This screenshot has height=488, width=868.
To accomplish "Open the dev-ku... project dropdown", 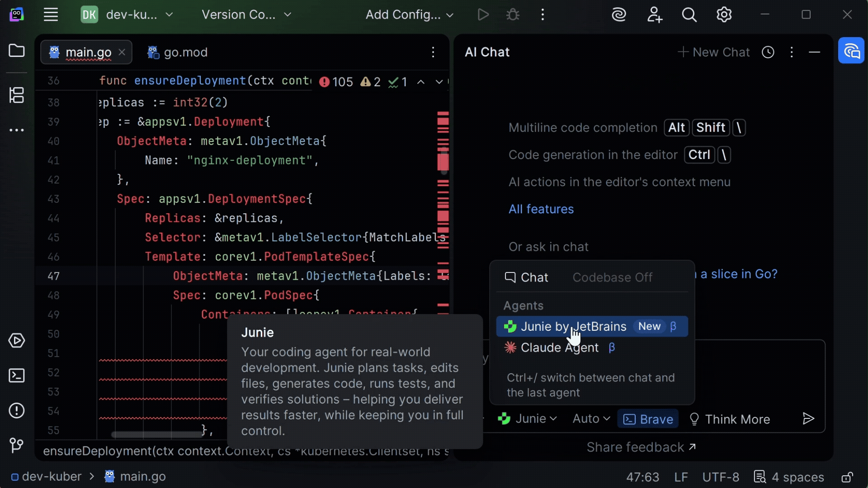I will [x=127, y=14].
